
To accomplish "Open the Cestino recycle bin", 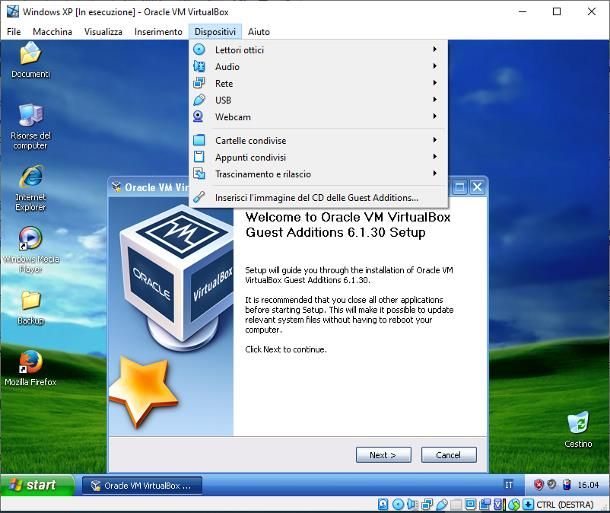I will (x=578, y=430).
